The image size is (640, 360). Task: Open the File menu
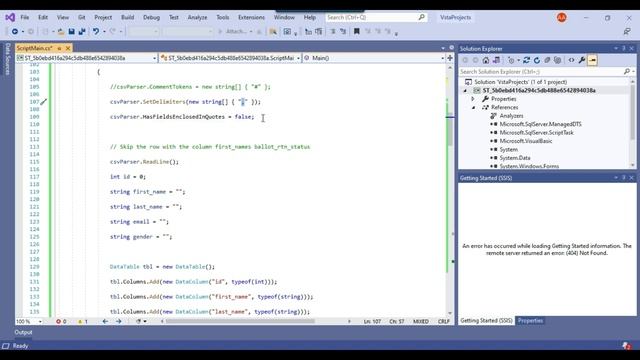tap(25, 18)
